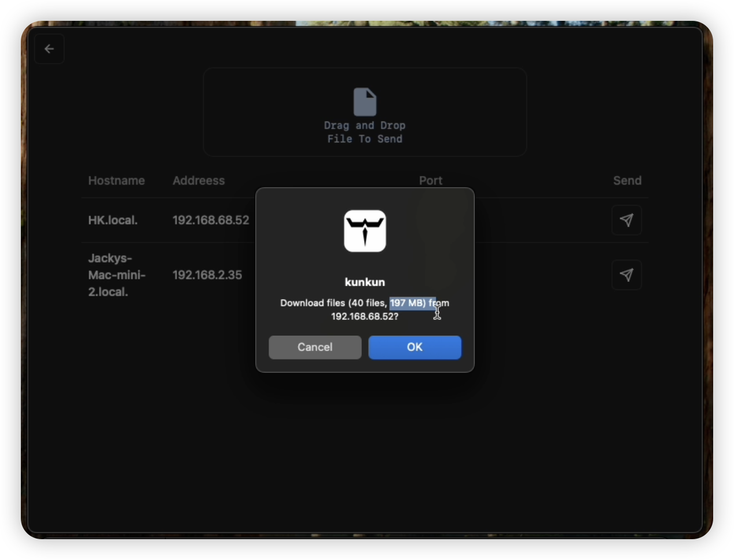The height and width of the screenshot is (560, 734).
Task: Click the Port column header
Action: click(431, 180)
